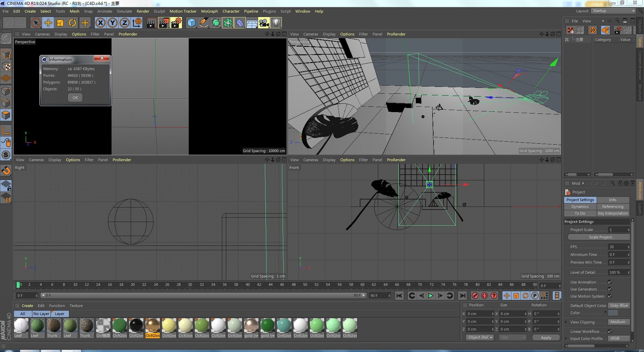Show the No Layer materials tab
This screenshot has width=644, height=352.
coord(41,314)
